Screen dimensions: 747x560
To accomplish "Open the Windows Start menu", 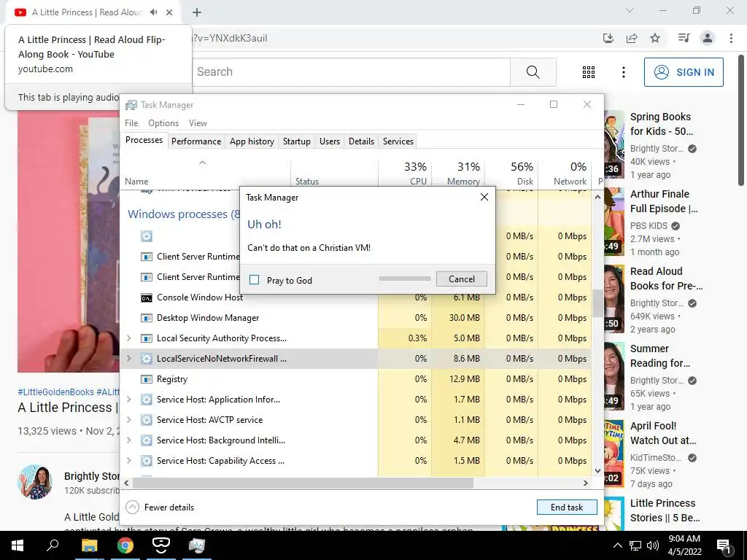I will click(x=18, y=545).
